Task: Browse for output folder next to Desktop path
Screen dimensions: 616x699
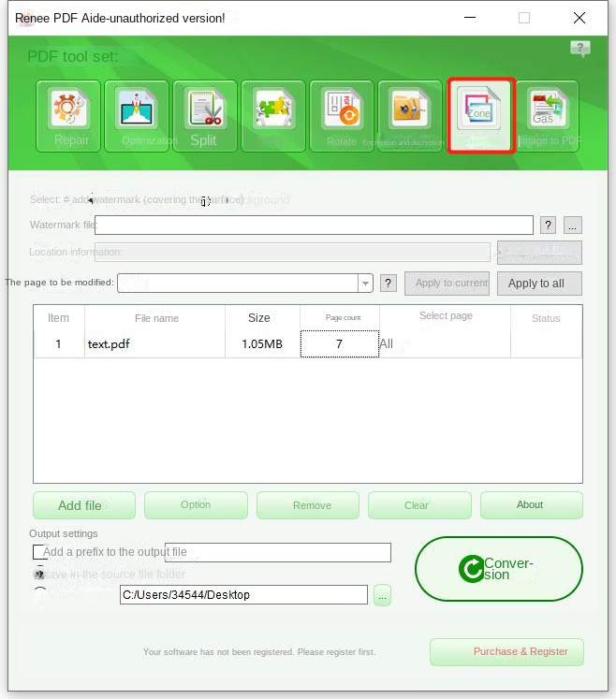Action: tap(382, 595)
